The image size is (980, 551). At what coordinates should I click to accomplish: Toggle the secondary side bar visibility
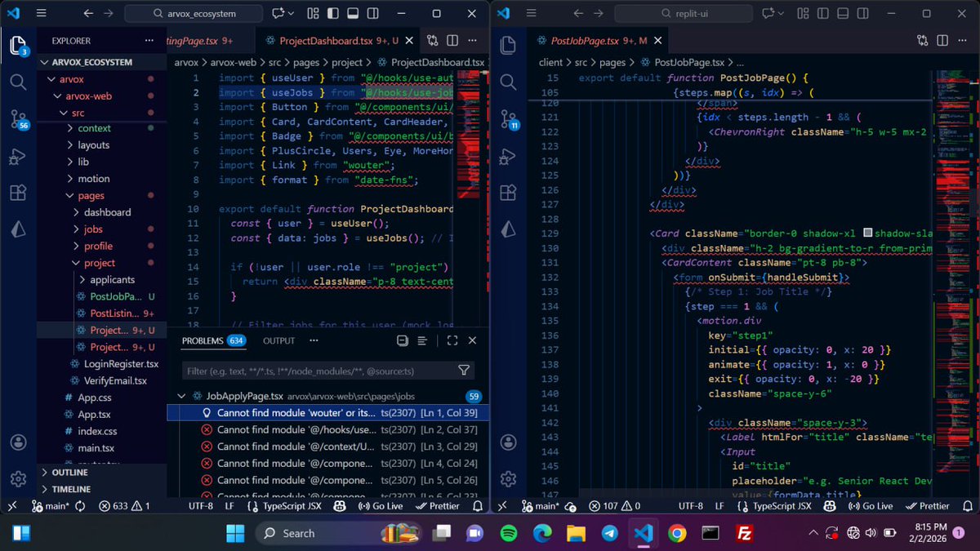(372, 13)
